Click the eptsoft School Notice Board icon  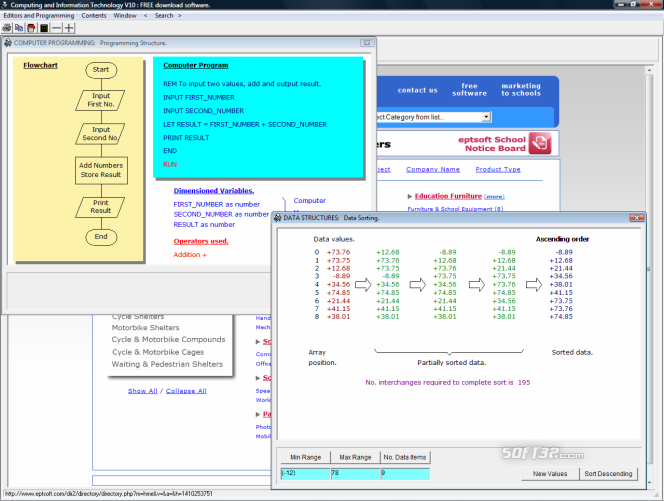(538, 143)
